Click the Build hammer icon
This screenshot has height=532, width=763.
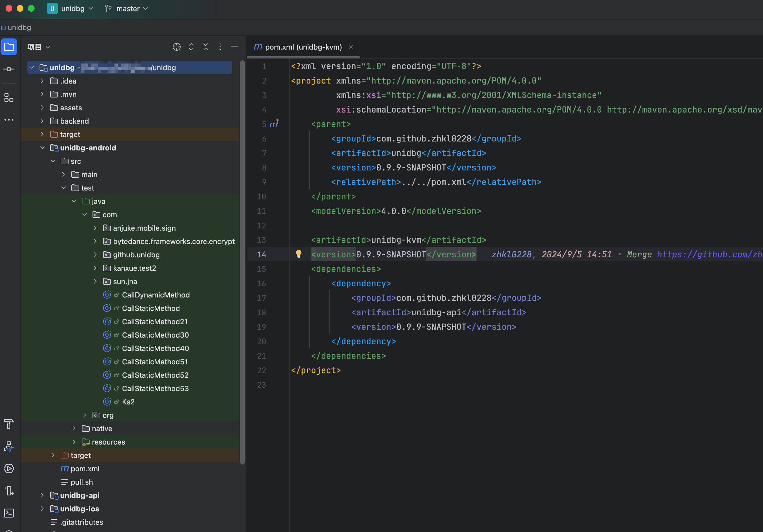click(9, 424)
